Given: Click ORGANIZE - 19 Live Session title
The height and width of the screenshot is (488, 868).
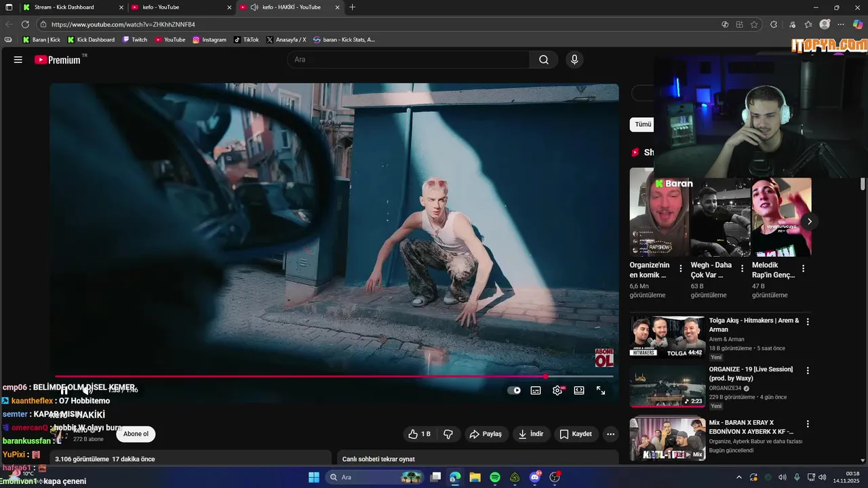Looking at the screenshot, I should click(751, 373).
